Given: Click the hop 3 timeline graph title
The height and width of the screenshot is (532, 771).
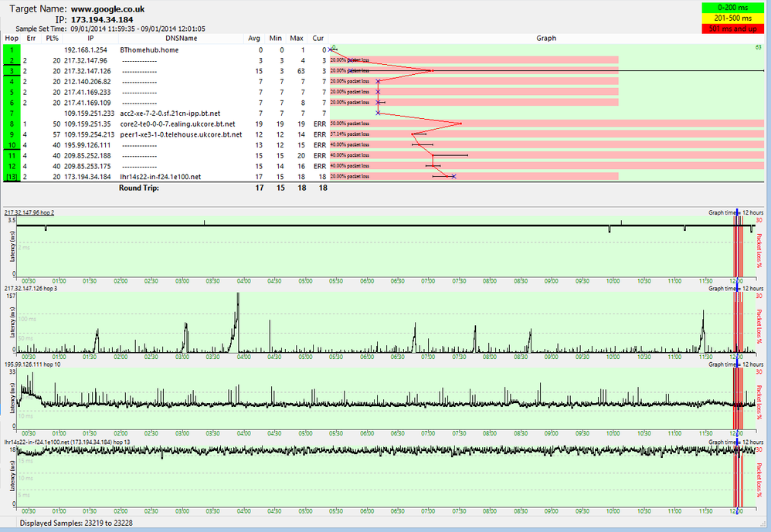Looking at the screenshot, I should pyautogui.click(x=31, y=288).
